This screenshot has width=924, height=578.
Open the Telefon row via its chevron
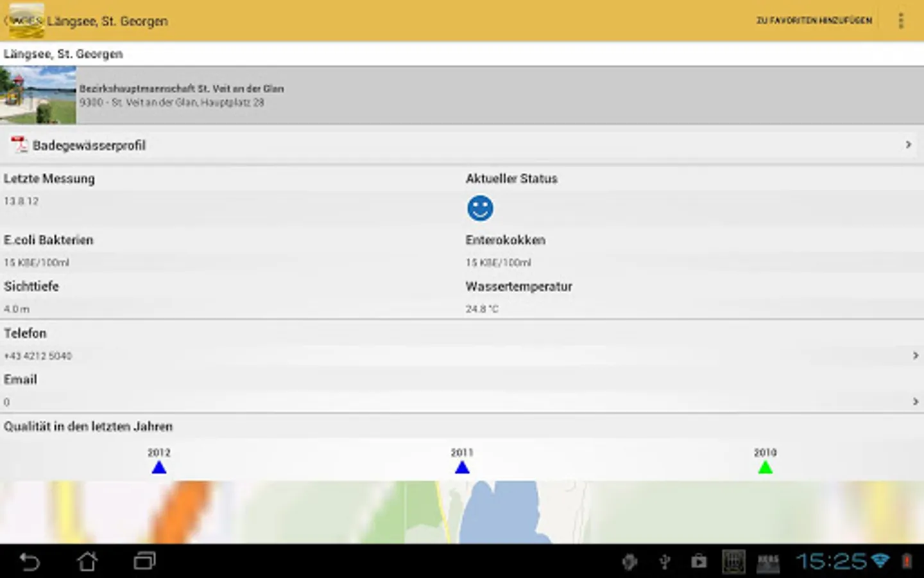coord(916,354)
